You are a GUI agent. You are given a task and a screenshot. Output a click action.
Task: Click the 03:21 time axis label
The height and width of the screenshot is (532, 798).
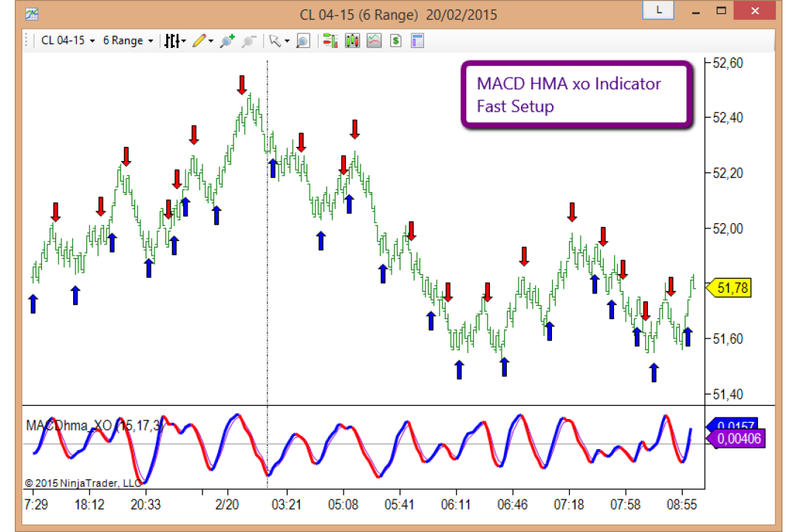(x=287, y=505)
